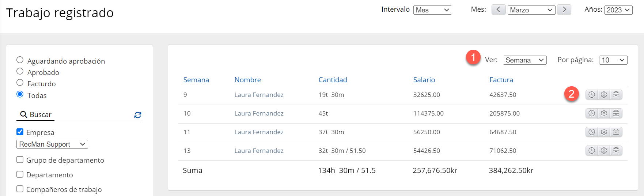Image resolution: width=644 pixels, height=196 pixels.
Task: Select the Aguardando aprobación radio option
Action: coord(20,60)
